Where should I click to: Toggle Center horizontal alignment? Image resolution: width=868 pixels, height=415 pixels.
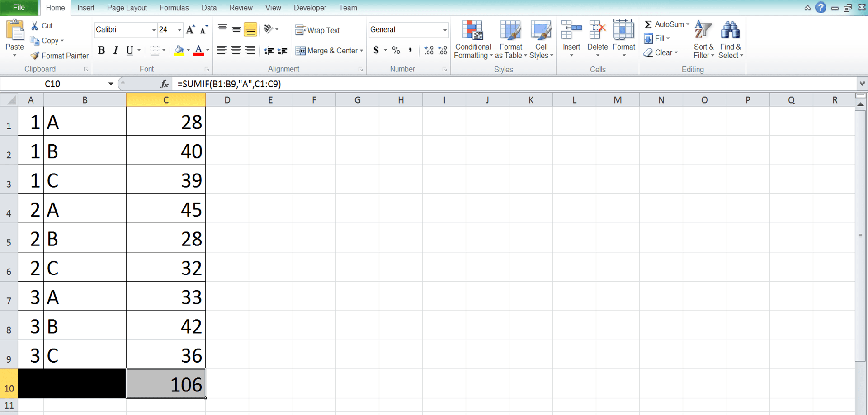[236, 50]
